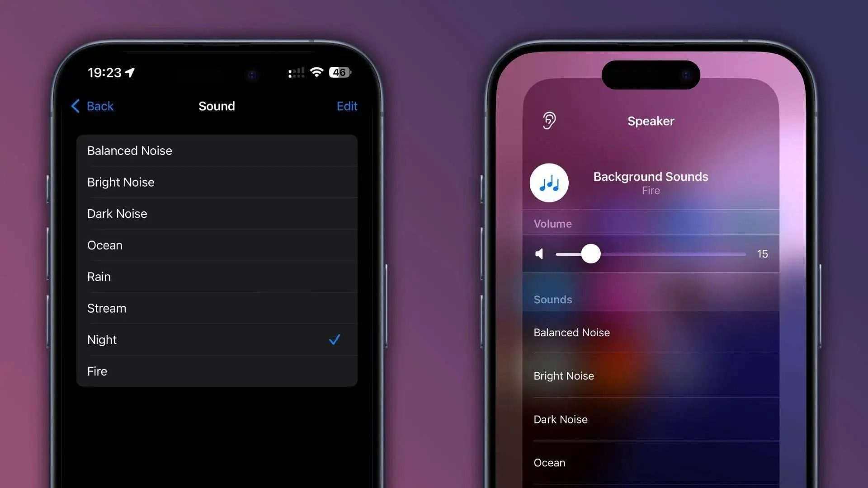
Task: Select Night sound with checkmark
Action: point(217,340)
